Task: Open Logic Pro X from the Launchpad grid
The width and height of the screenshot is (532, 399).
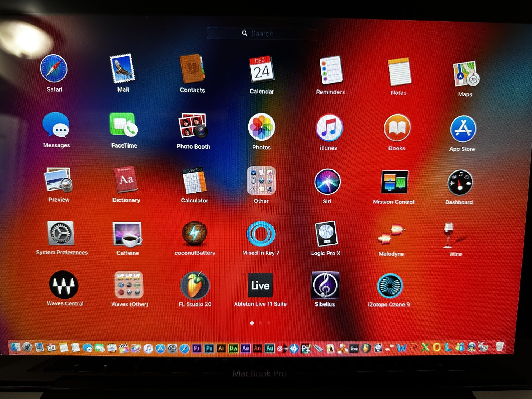Action: click(x=326, y=234)
